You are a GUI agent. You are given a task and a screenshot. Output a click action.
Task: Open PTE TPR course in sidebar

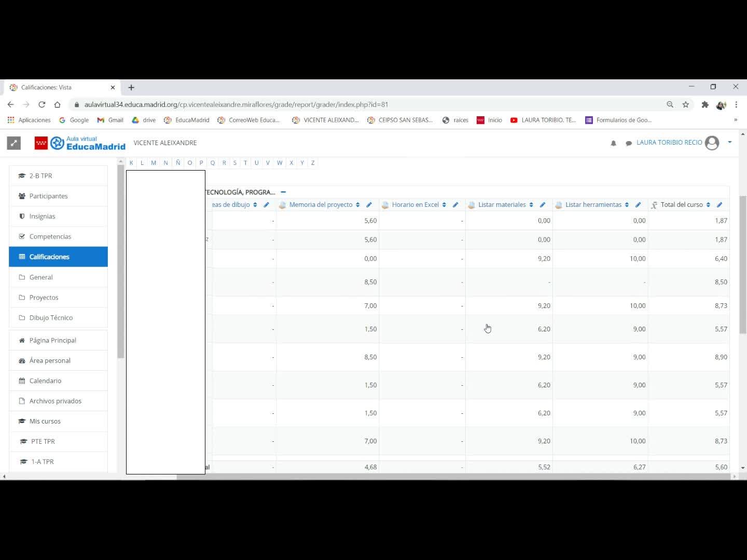coord(58,441)
